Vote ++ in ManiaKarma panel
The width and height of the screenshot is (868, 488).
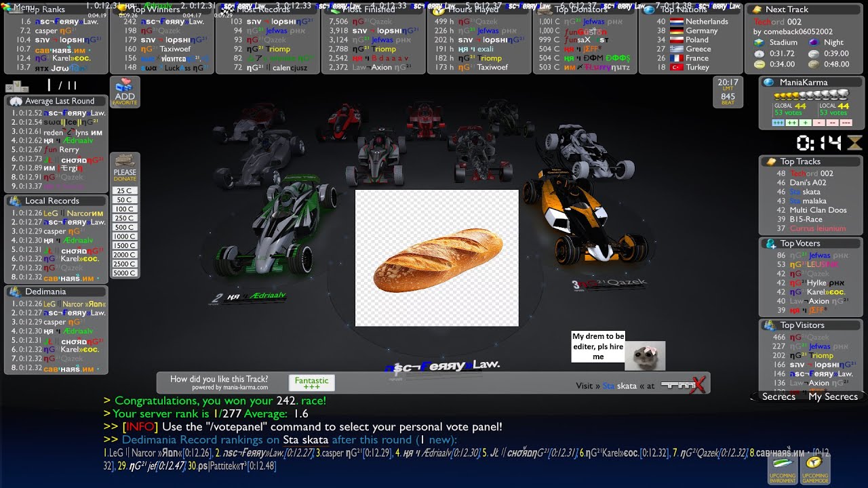click(x=793, y=123)
